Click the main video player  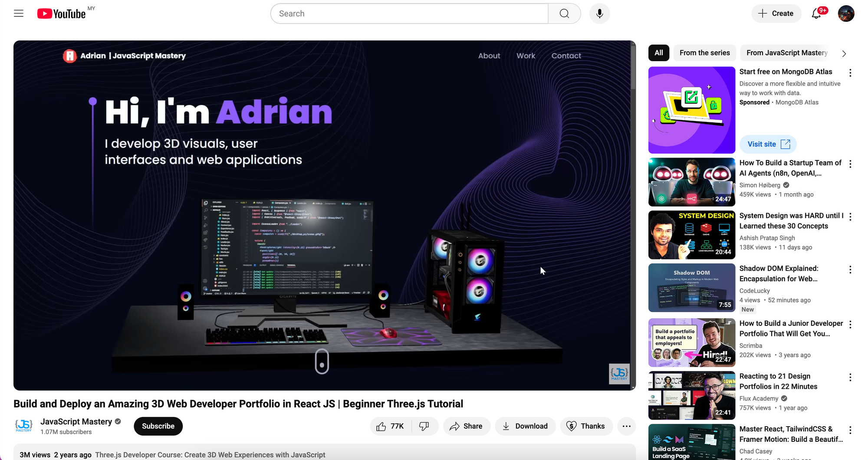[324, 215]
